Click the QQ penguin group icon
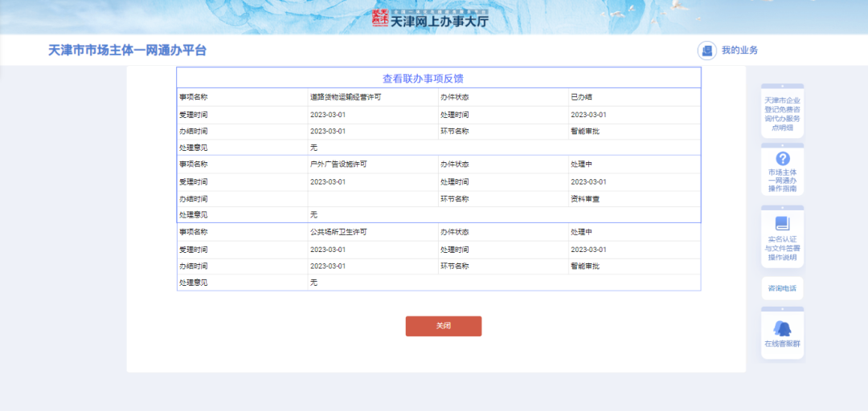 click(x=782, y=328)
